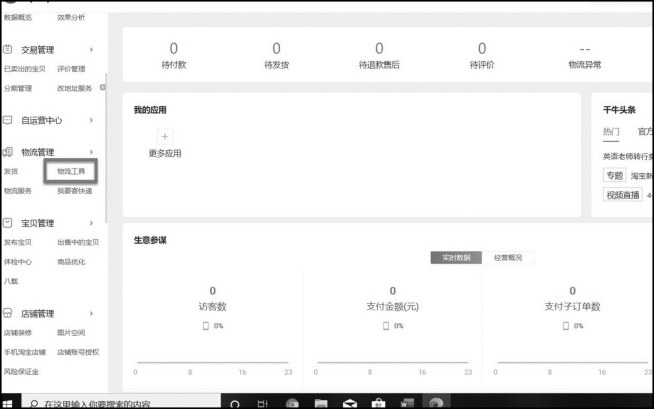This screenshot has width=654, height=409.
Task: Open 分期管理 in the sidebar
Action: tap(18, 88)
